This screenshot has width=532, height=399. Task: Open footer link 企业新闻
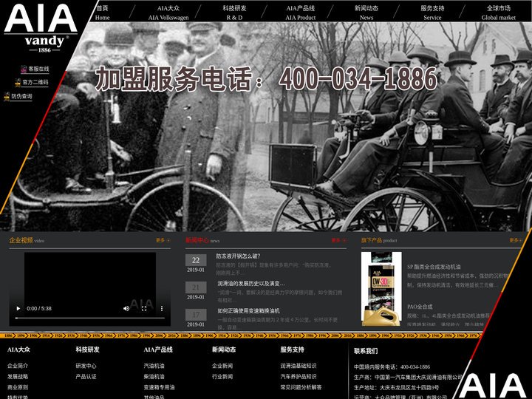point(222,366)
